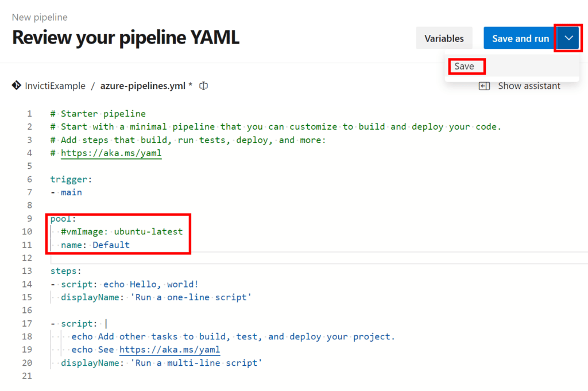Click the Variables button

point(444,38)
